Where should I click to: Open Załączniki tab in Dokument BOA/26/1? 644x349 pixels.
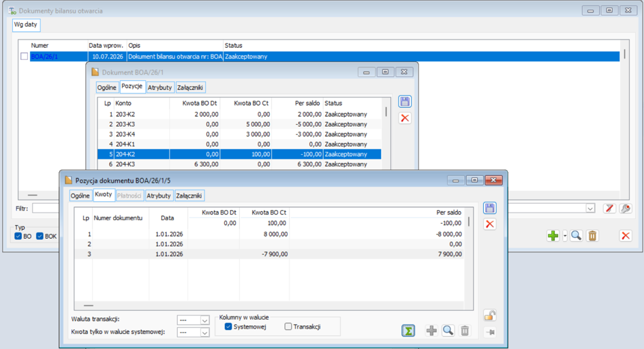189,87
